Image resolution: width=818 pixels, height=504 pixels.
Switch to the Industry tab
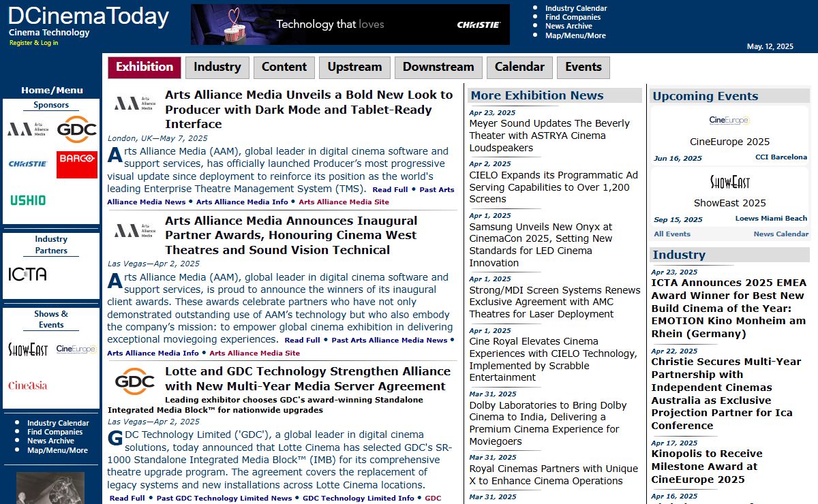coord(217,67)
